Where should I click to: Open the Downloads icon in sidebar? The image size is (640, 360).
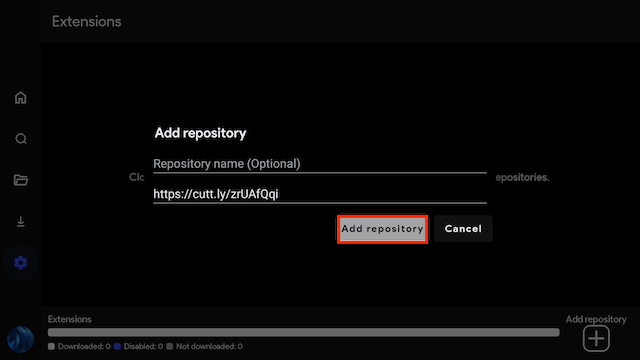(x=20, y=222)
